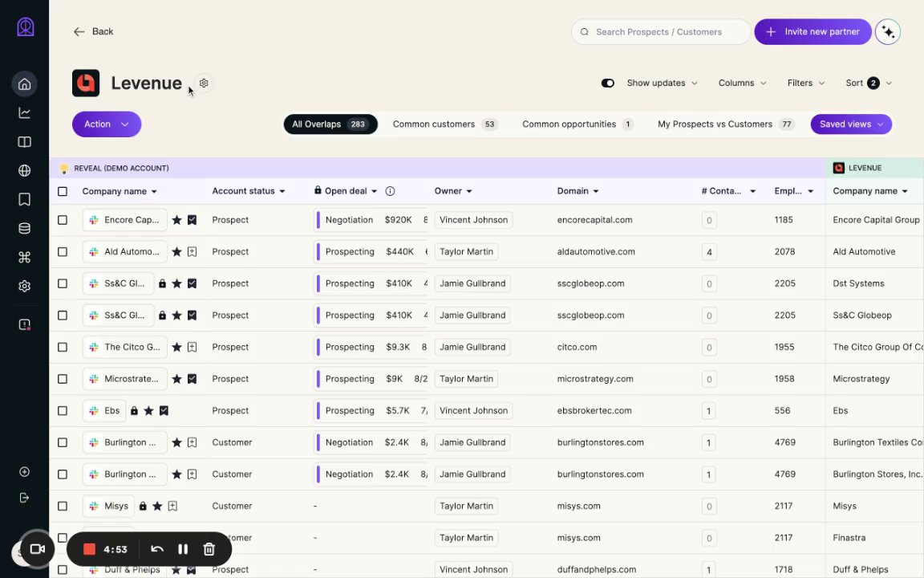
Task: Click Taylor Martin owner on Ald Automotive row
Action: pos(466,252)
